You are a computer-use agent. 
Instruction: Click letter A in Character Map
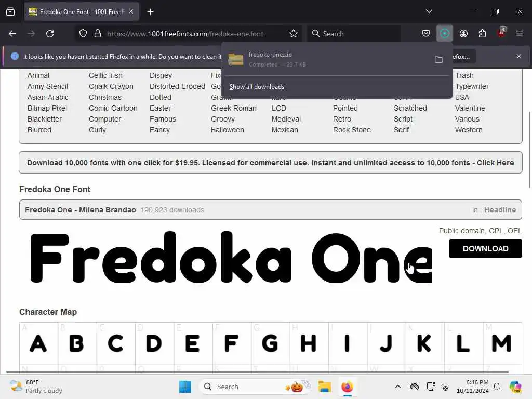point(38,343)
